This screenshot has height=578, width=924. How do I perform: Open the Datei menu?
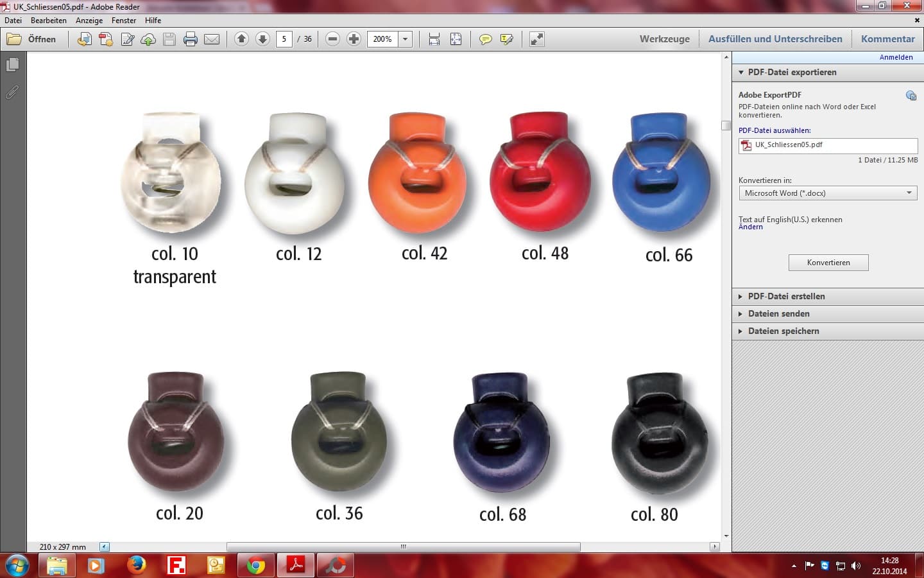[x=13, y=21]
